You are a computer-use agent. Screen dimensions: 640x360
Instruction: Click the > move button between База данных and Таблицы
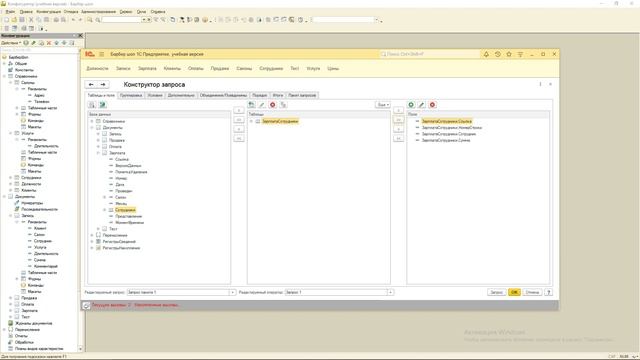coord(239,110)
